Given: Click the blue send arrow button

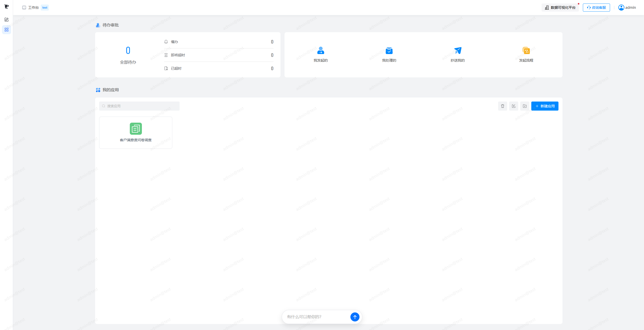Looking at the screenshot, I should point(355,317).
